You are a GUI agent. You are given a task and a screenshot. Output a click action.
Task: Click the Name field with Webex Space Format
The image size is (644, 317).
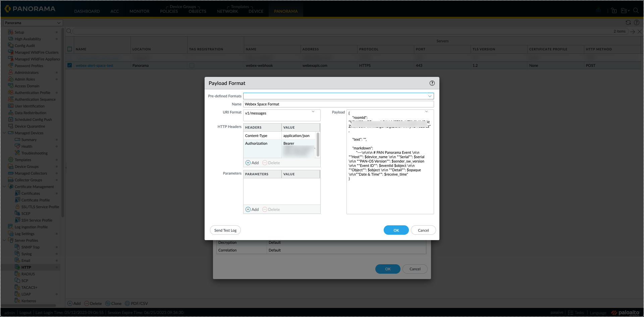[338, 104]
